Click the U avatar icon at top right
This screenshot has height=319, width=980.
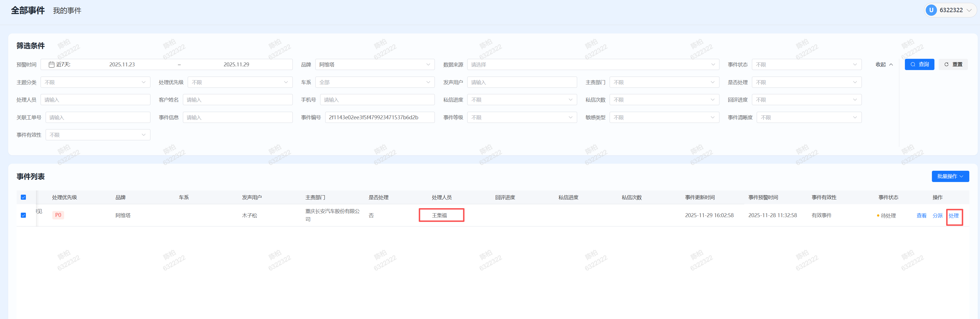[x=931, y=10]
